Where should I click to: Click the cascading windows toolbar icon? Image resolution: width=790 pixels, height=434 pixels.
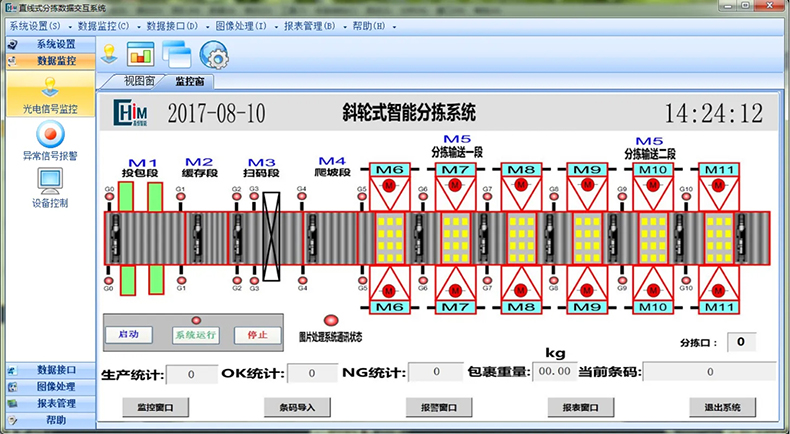(x=176, y=53)
